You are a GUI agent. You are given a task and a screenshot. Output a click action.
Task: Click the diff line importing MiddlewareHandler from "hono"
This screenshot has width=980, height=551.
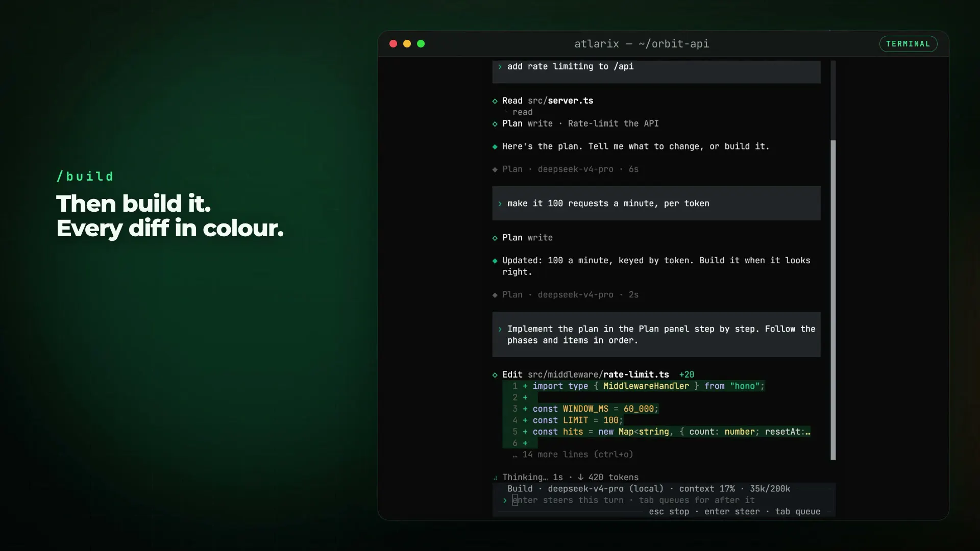pos(649,386)
